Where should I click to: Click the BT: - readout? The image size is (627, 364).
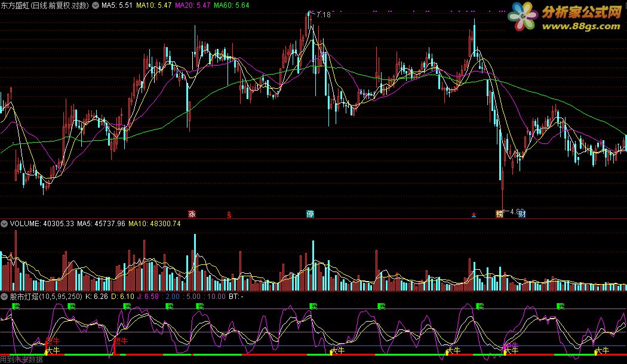236,297
